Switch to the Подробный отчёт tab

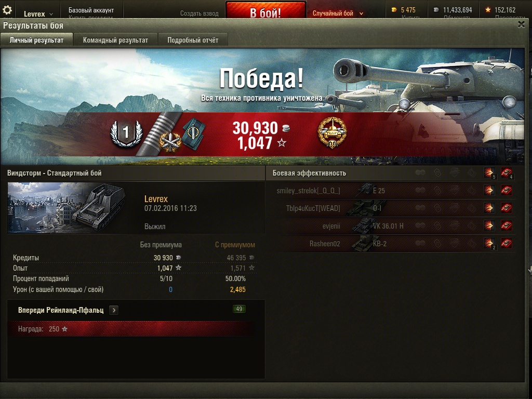193,39
